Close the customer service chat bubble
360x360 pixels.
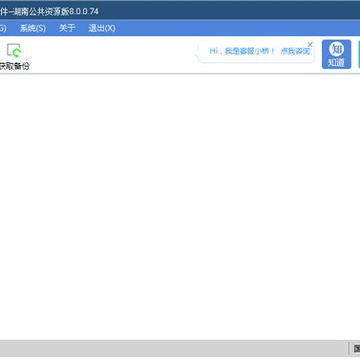coord(310,44)
